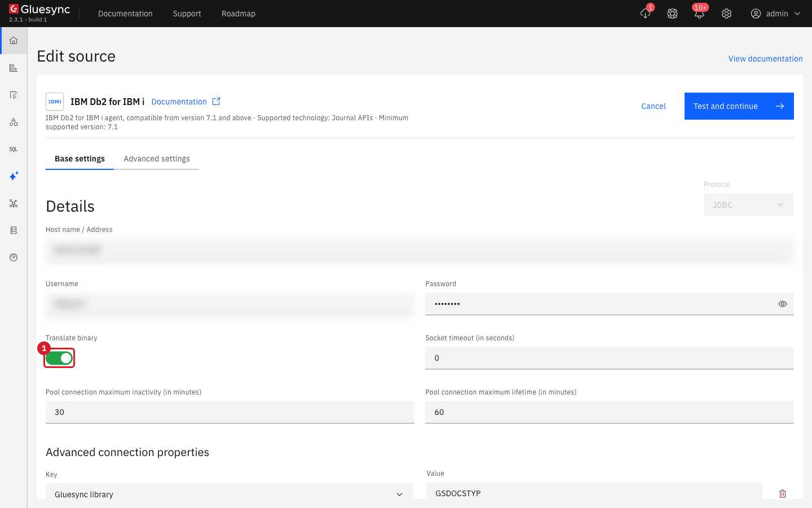The width and height of the screenshot is (812, 508).
Task: Click the cloud download updates icon
Action: coord(646,14)
